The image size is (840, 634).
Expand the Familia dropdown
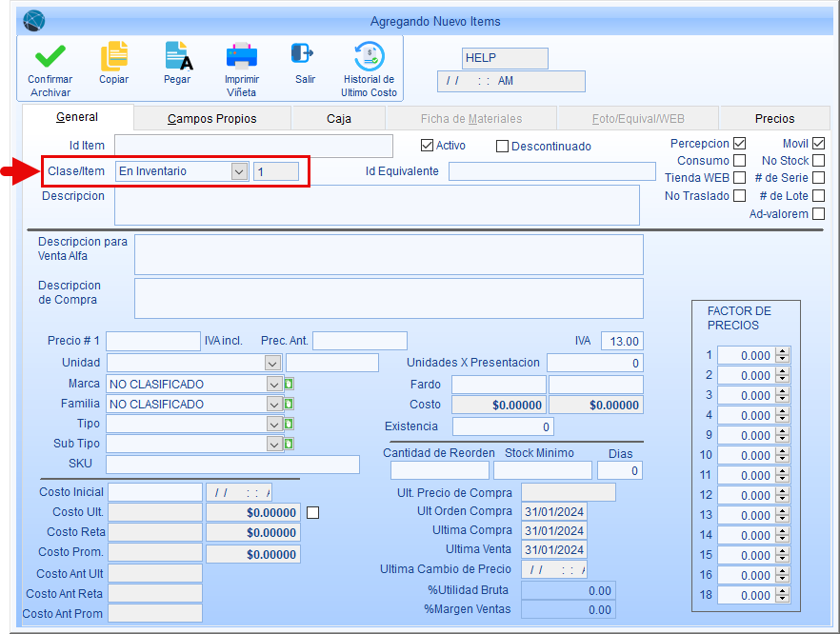274,405
